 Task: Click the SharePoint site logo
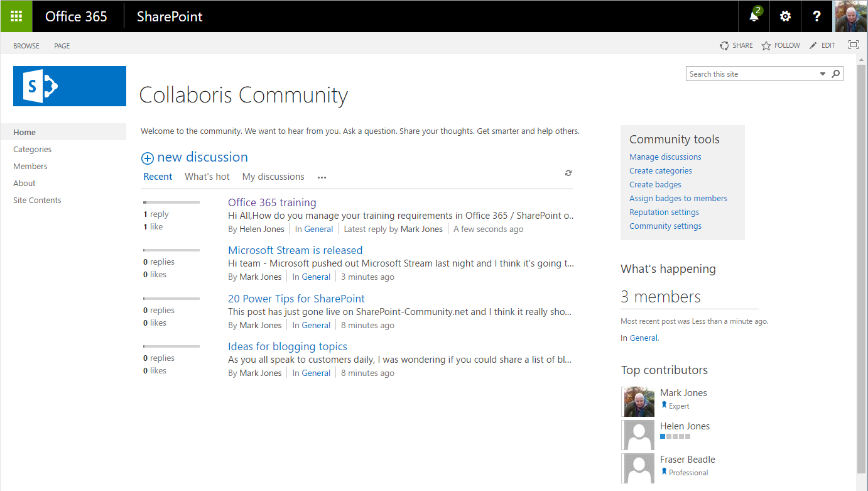click(x=70, y=86)
